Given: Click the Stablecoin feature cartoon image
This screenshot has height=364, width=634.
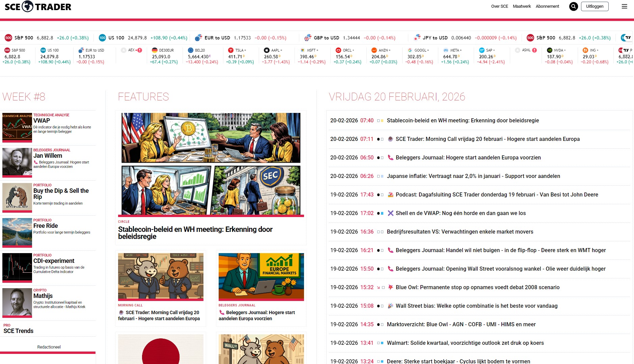Looking at the screenshot, I should click(211, 164).
